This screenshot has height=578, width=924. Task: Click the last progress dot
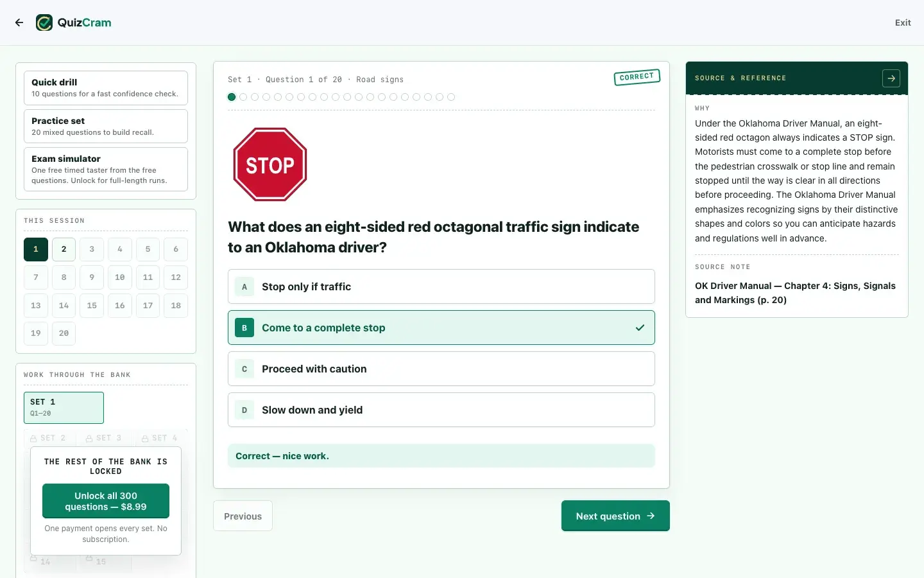click(x=451, y=97)
